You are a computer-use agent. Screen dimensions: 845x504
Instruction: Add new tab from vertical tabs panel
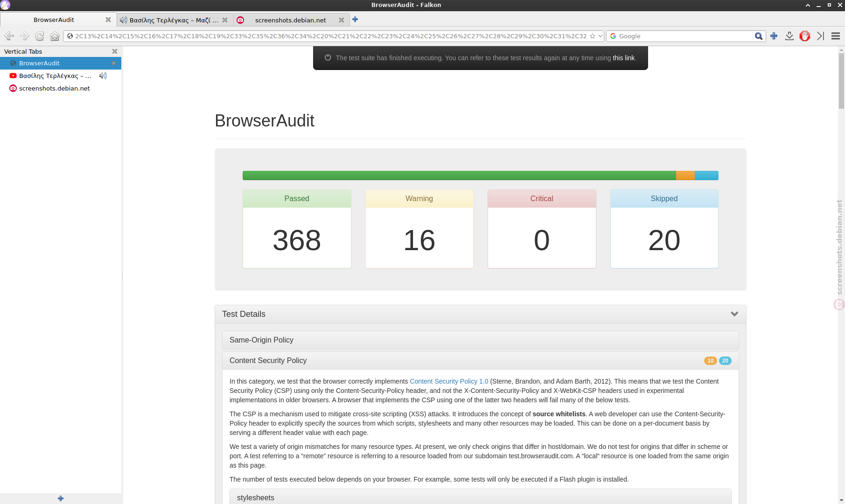click(x=61, y=498)
